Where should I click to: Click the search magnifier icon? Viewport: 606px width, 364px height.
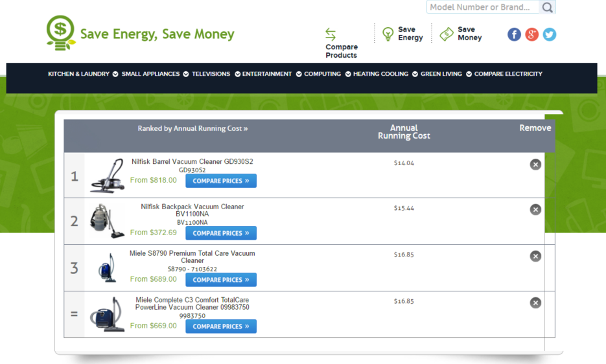(x=547, y=7)
